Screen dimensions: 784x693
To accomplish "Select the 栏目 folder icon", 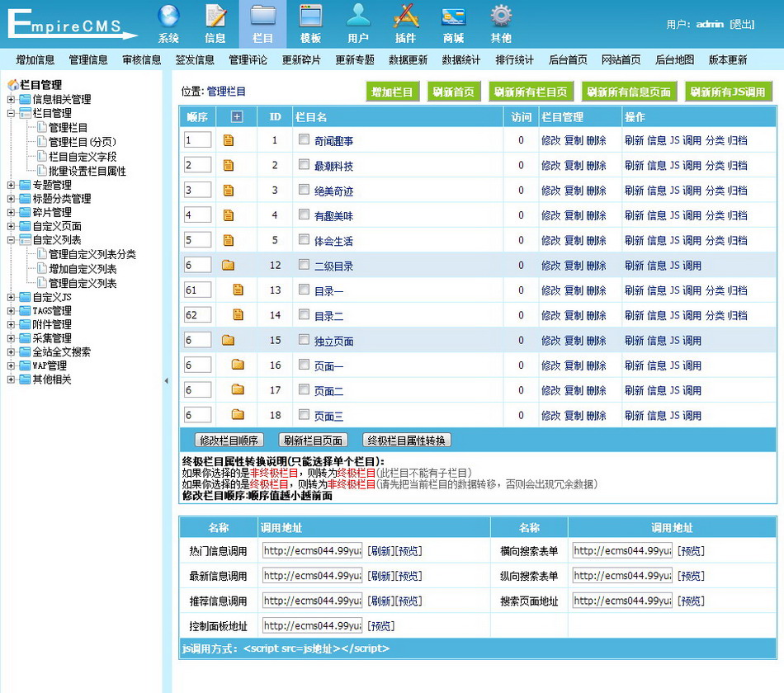I will (262, 16).
